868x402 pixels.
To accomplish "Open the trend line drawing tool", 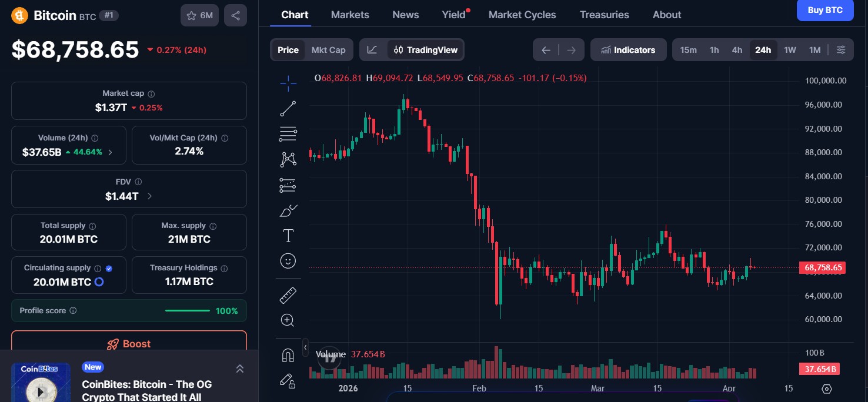I will pyautogui.click(x=288, y=108).
